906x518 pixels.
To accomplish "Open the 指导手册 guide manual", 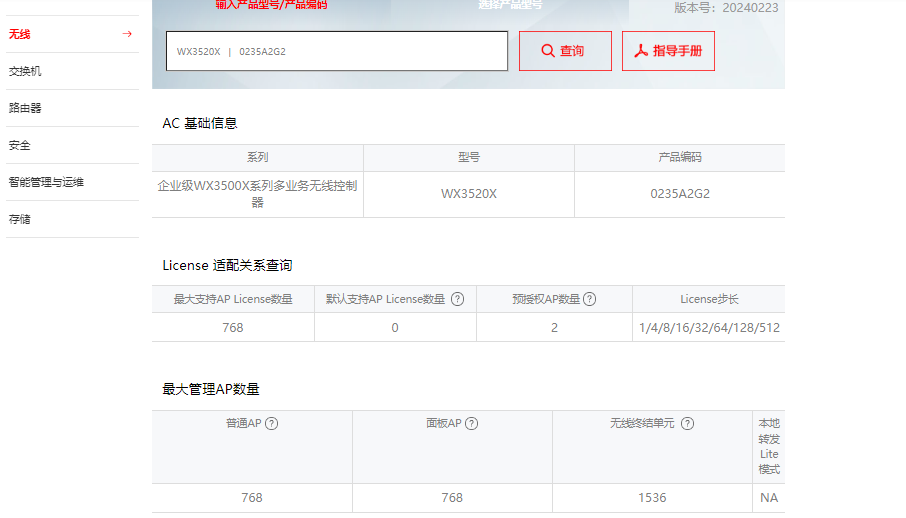I will (668, 51).
